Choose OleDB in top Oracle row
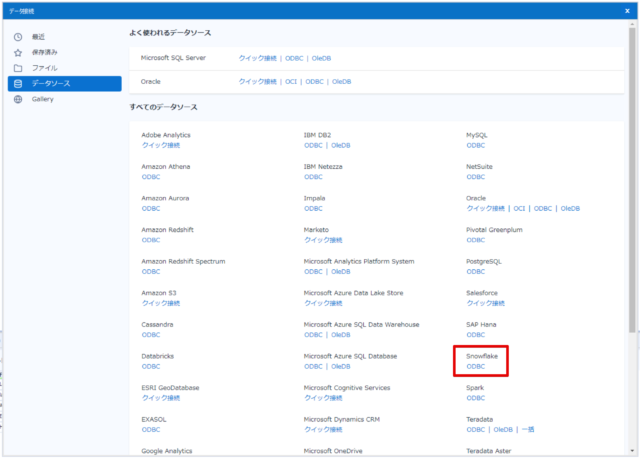 pyautogui.click(x=342, y=82)
